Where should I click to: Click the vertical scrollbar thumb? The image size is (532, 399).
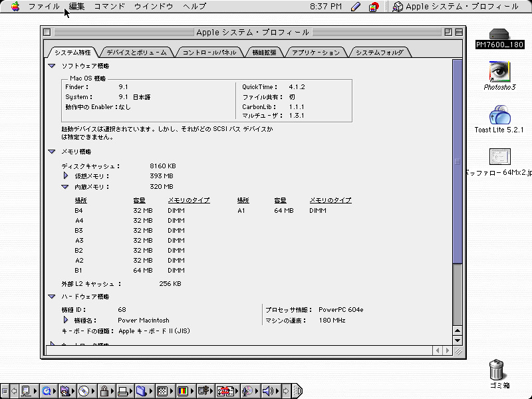click(458, 162)
